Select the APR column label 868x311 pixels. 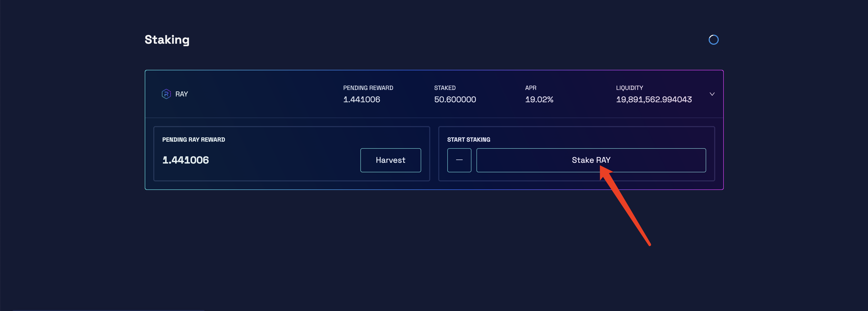click(530, 88)
